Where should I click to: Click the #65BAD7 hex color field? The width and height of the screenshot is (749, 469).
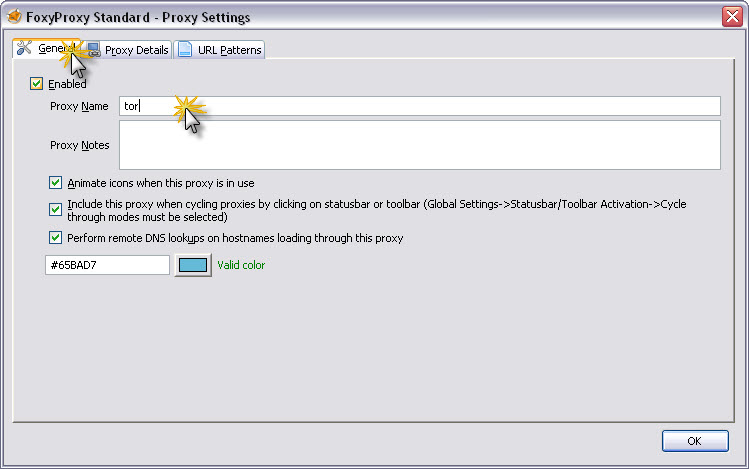click(107, 265)
